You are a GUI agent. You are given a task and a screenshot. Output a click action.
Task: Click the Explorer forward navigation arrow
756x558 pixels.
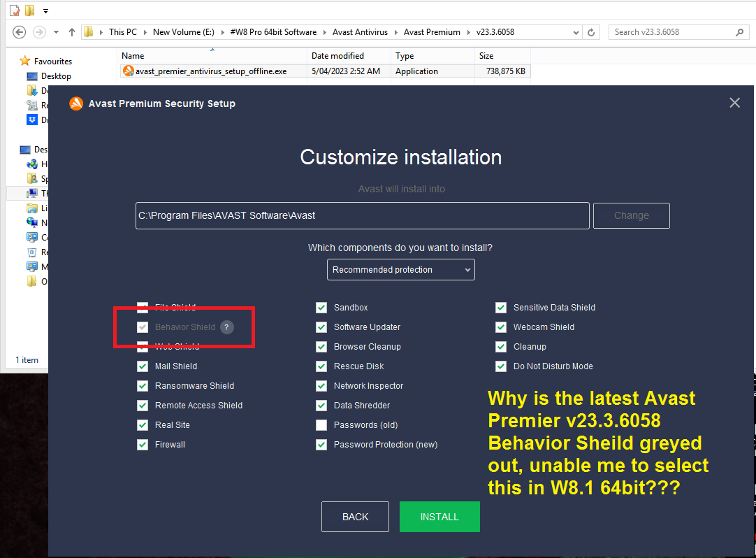point(39,32)
